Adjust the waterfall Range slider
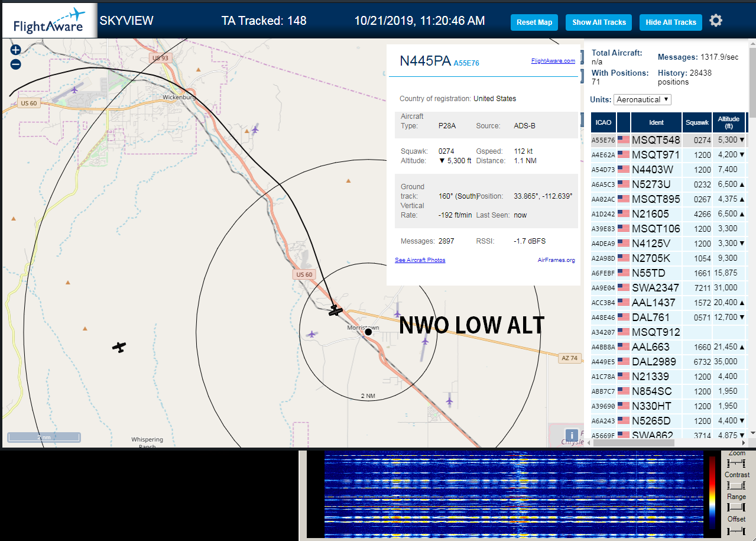756x541 pixels. pos(736,507)
